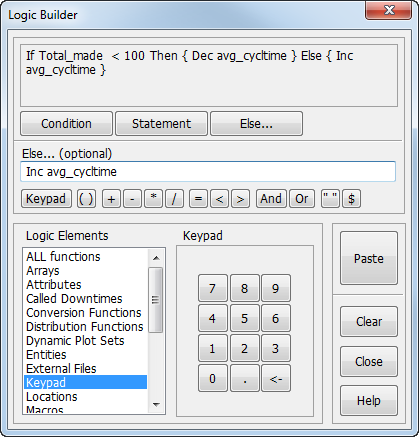This screenshot has width=419, height=437.
Task: Insert quotation marks button
Action: [x=330, y=199]
